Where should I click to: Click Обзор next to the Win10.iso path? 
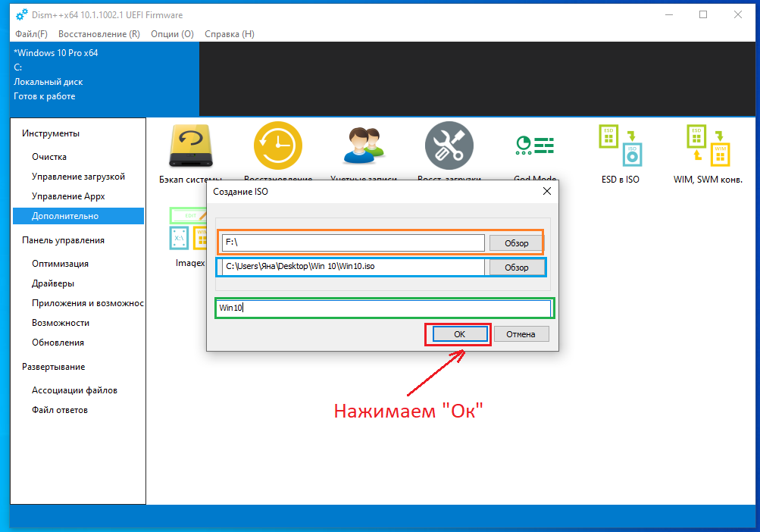tap(517, 268)
